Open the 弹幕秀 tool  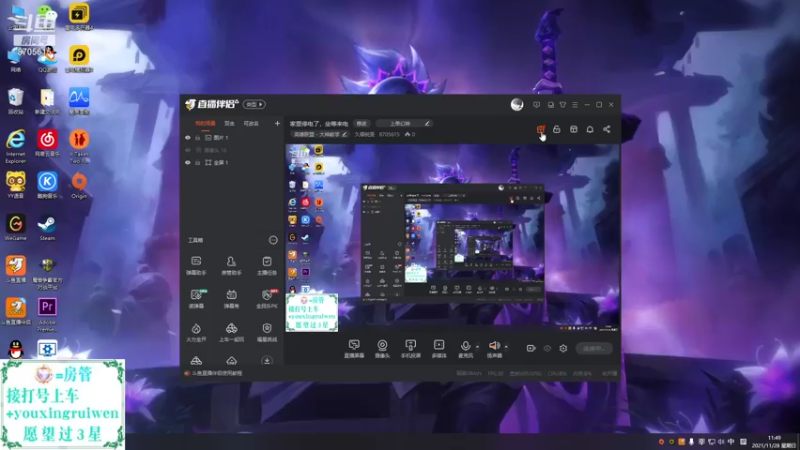pyautogui.click(x=231, y=299)
